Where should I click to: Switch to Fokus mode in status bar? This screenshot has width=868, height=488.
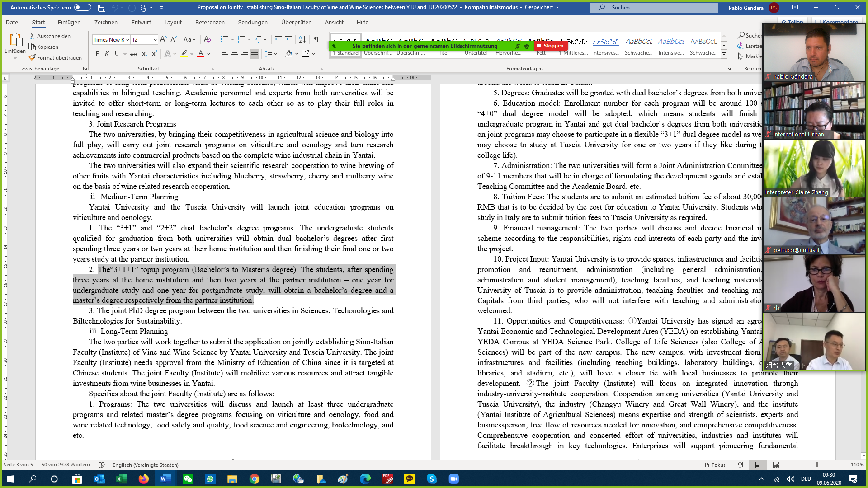(715, 465)
